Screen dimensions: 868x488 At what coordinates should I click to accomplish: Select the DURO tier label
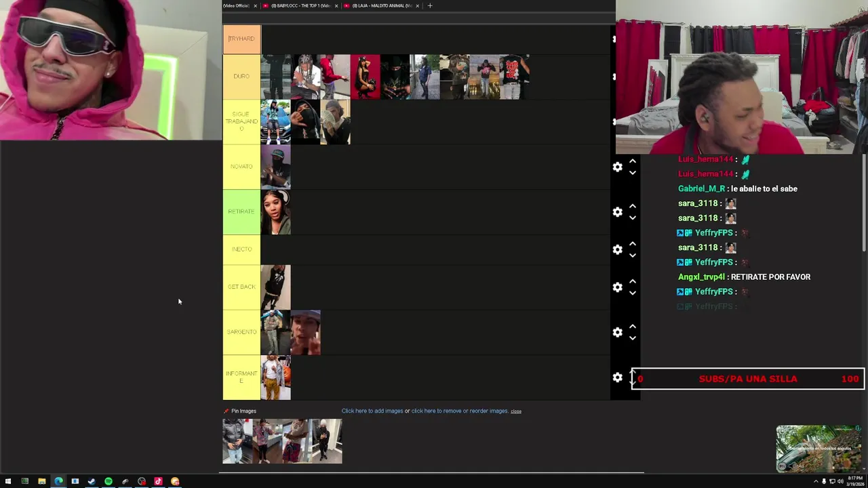click(241, 76)
